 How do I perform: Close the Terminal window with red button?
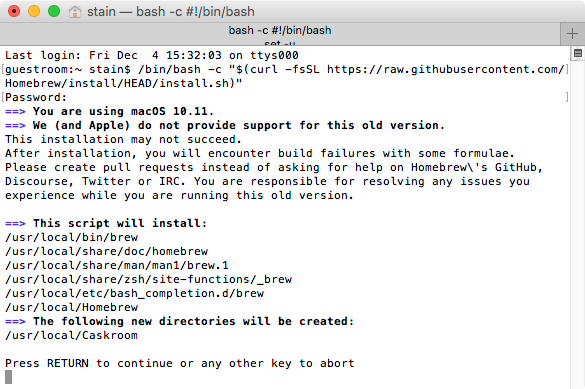point(14,11)
